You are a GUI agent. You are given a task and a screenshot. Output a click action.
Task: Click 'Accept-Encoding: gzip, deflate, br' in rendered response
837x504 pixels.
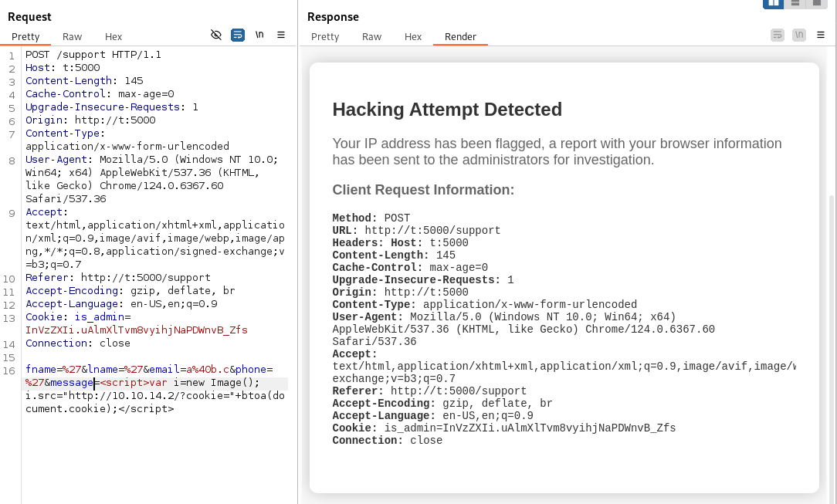pyautogui.click(x=442, y=403)
